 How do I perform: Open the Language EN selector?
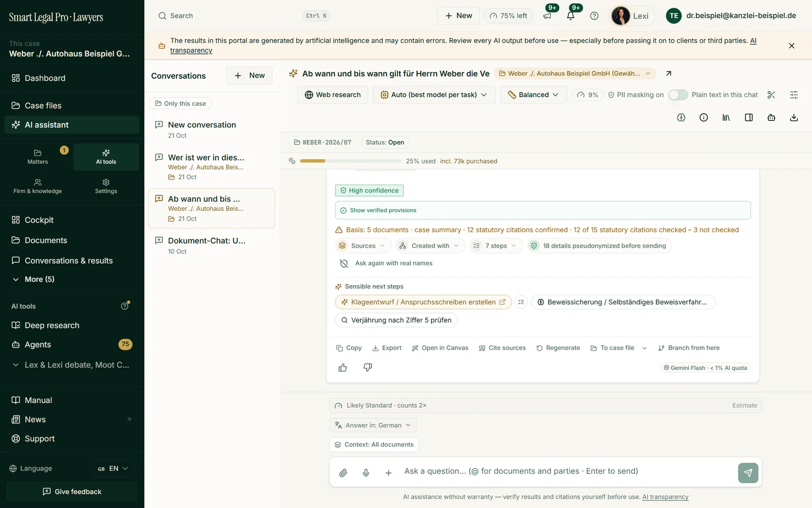tap(114, 468)
